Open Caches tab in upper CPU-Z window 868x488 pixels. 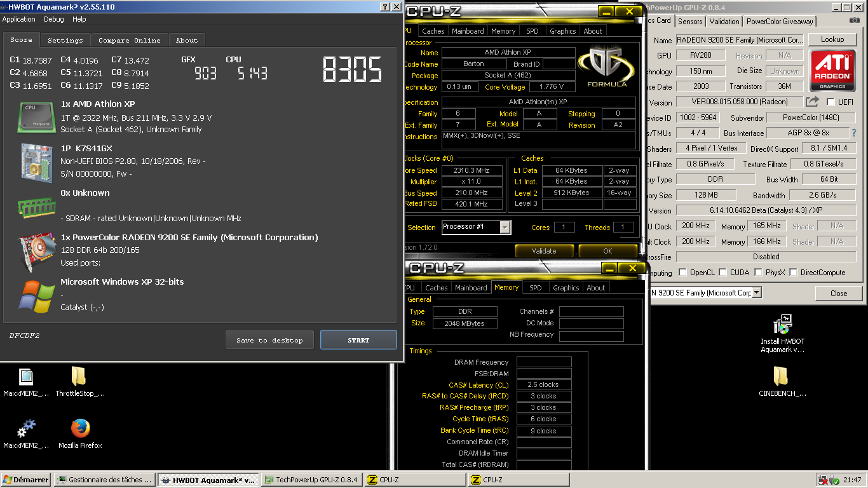pyautogui.click(x=433, y=31)
